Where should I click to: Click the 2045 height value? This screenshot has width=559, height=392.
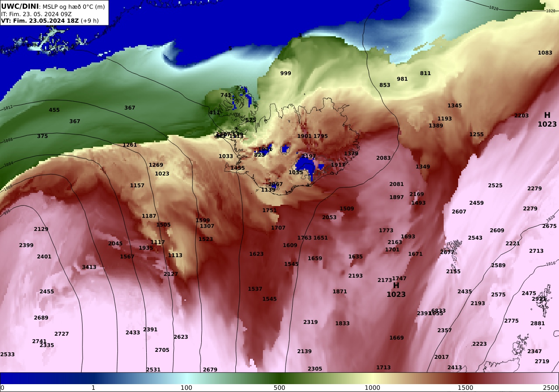pyautogui.click(x=115, y=244)
